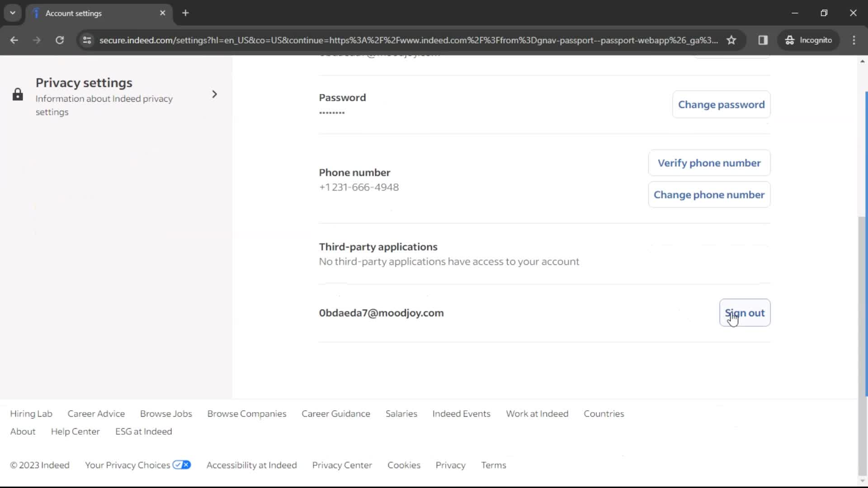
Task: Click the browser back navigation icon
Action: [x=14, y=40]
